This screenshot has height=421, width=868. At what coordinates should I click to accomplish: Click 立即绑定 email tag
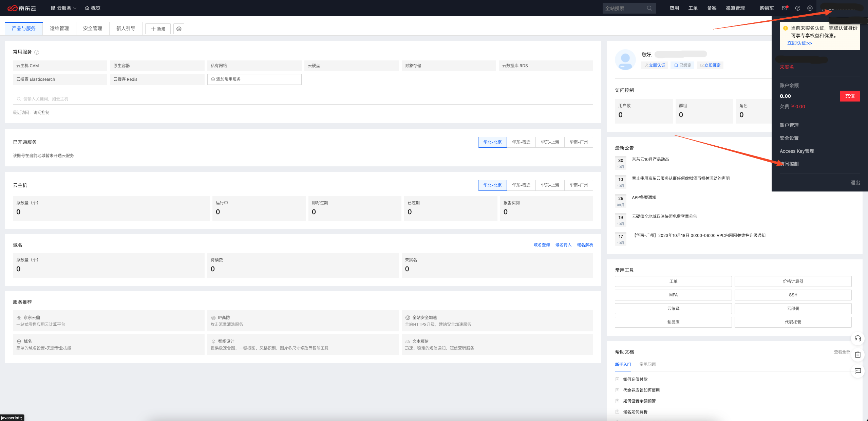tap(710, 66)
